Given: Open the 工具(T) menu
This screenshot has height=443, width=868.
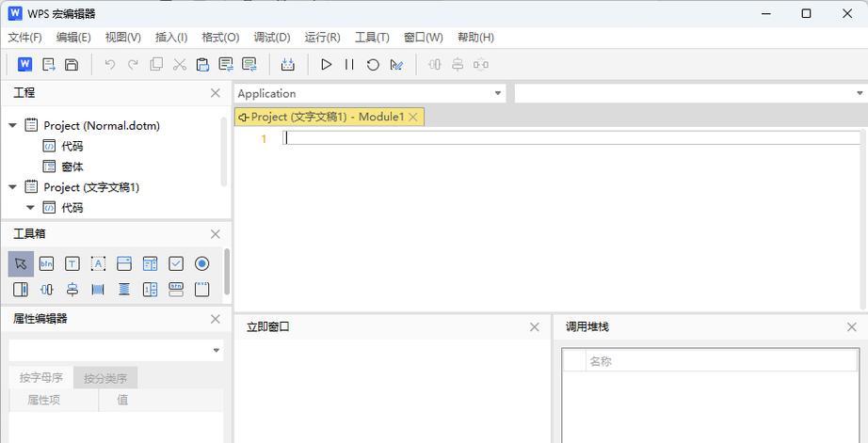Looking at the screenshot, I should [x=372, y=38].
